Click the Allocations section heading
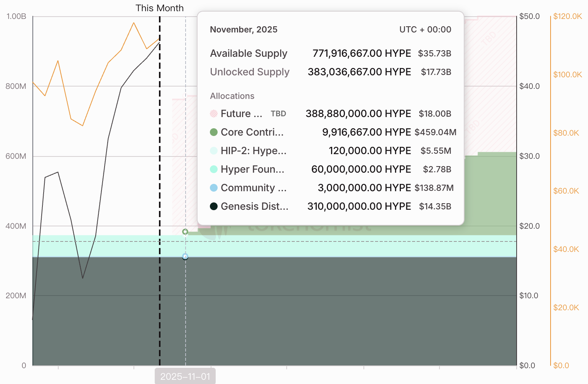Image resolution: width=588 pixels, height=384 pixels. (232, 96)
